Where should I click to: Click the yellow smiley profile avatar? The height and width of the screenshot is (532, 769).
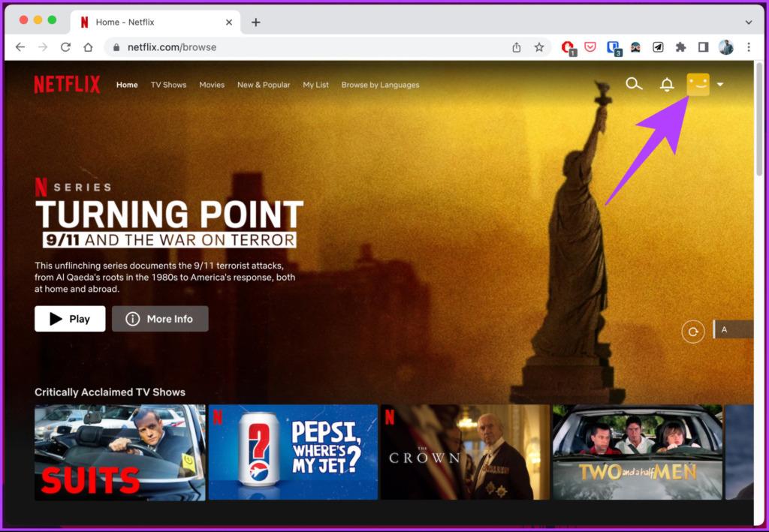tap(698, 84)
